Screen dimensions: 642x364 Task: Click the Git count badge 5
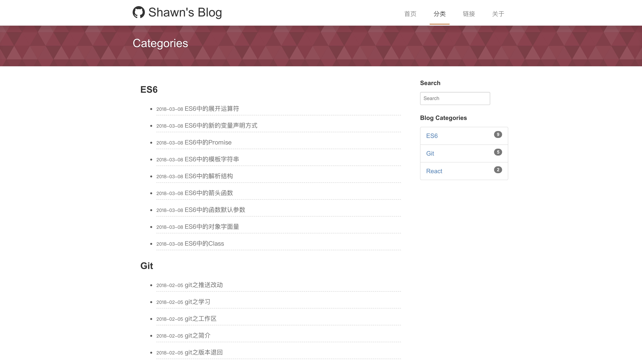tap(498, 152)
